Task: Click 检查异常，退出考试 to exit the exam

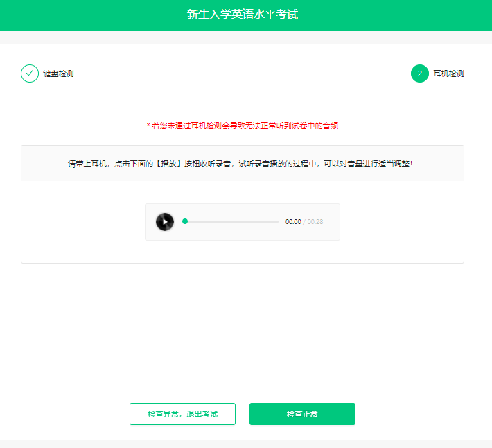Action: click(182, 414)
